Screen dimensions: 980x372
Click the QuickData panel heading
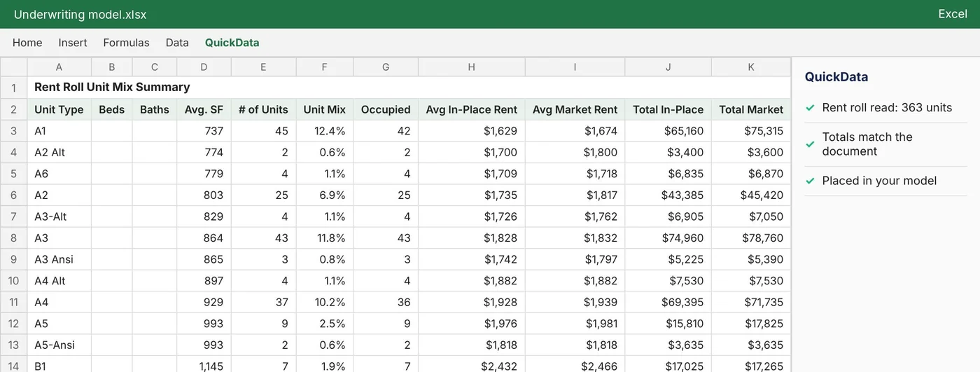(836, 77)
